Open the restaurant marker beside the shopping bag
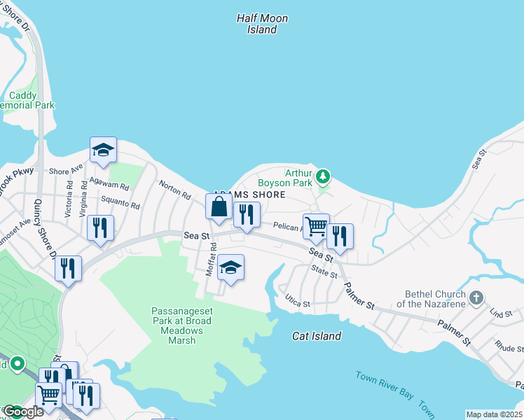 [x=247, y=216]
